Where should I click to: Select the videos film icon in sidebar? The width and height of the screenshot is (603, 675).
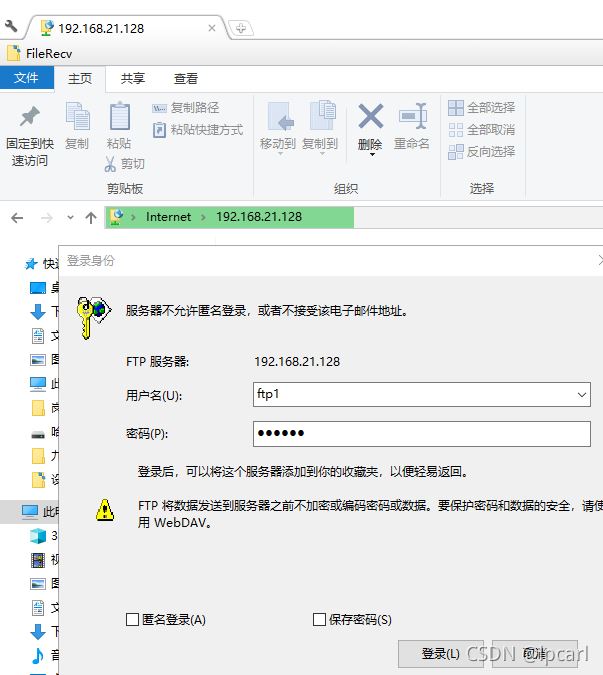(38, 560)
